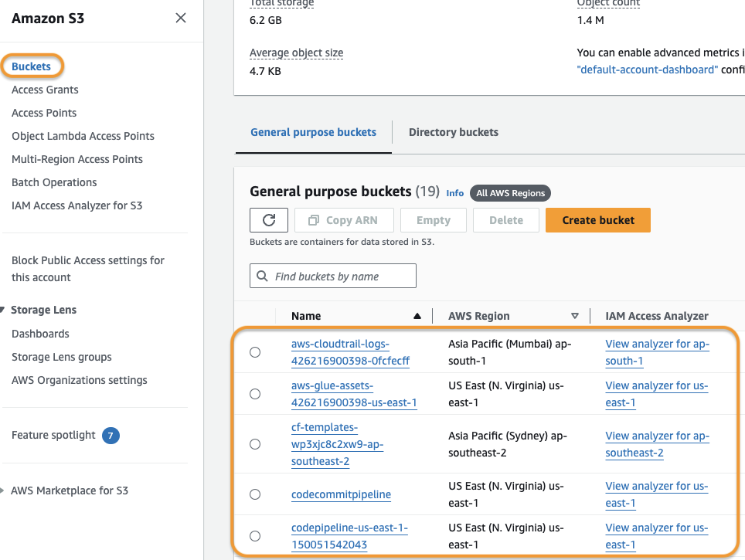
Task: Click the Copy ARN button
Action: click(344, 220)
